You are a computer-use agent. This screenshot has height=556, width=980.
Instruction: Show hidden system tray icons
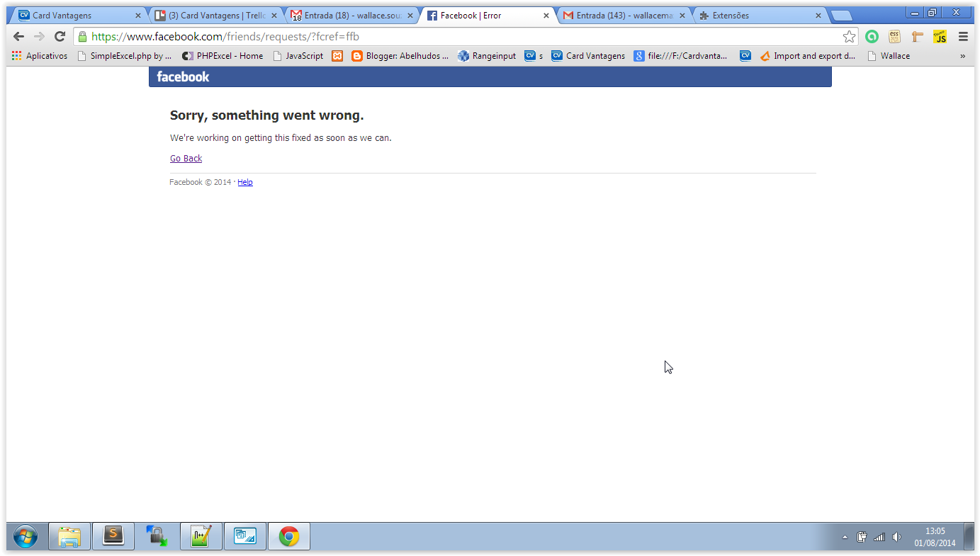(845, 537)
